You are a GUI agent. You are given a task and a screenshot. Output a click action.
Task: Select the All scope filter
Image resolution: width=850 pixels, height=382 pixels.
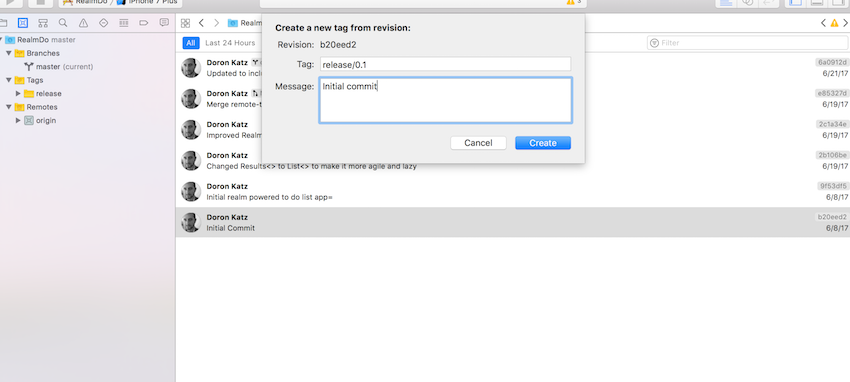(191, 43)
